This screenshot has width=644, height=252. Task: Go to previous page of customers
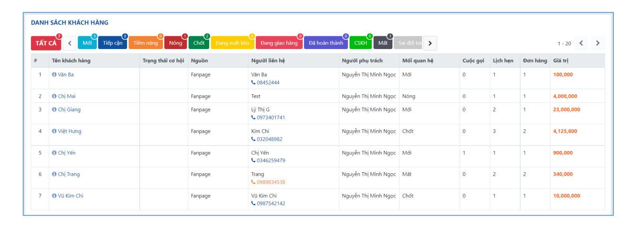[581, 43]
